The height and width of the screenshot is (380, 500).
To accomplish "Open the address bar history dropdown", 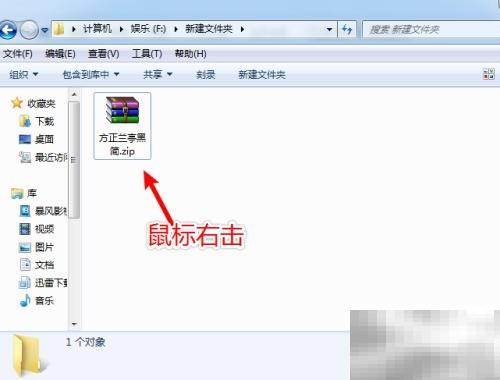I will click(329, 30).
